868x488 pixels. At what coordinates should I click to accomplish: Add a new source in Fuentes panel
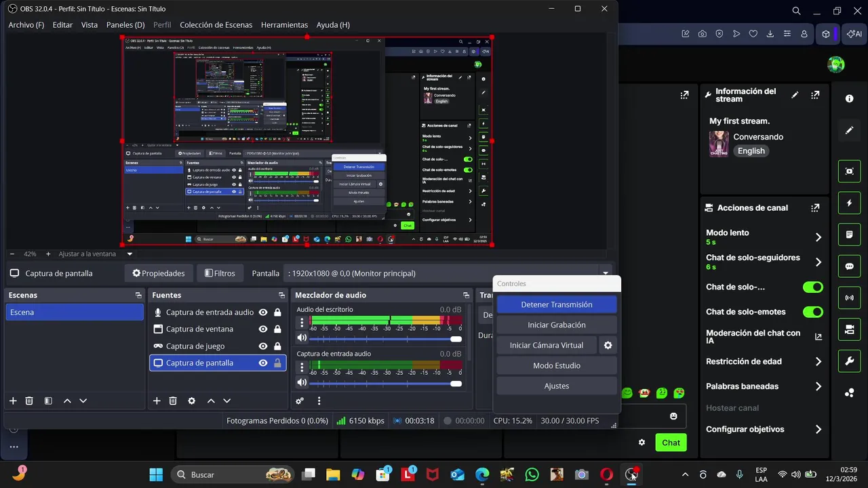[x=157, y=401]
